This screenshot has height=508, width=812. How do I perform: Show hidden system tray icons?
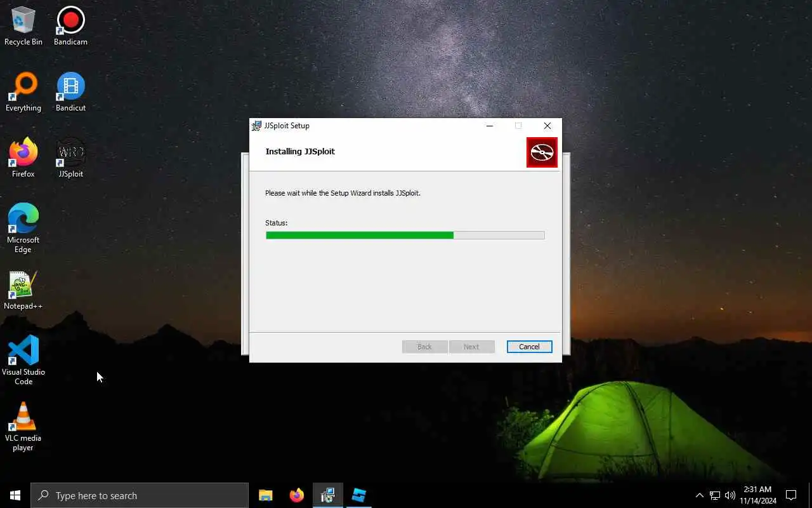click(x=699, y=495)
